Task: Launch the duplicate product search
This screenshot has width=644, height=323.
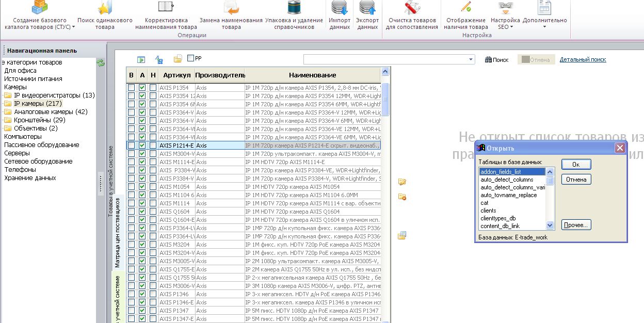Action: point(105,15)
